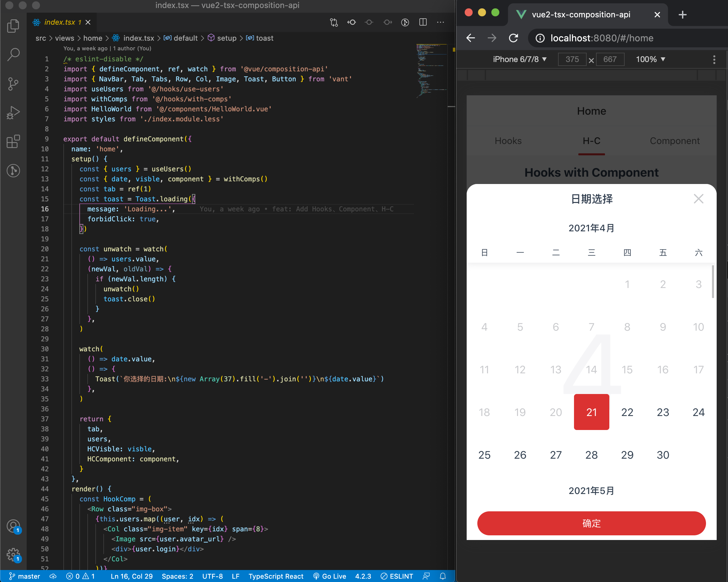
Task: Click errors and warnings count indicator
Action: tap(80, 576)
